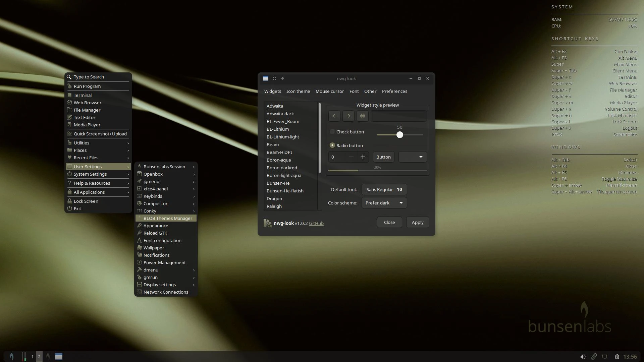Viewport: 644px width, 362px height.
Task: Open the volume control in system tray
Action: [x=583, y=357]
